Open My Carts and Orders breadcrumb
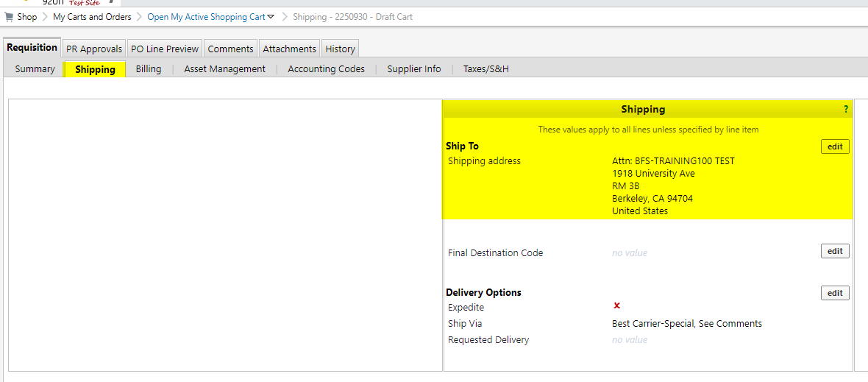Image resolution: width=868 pixels, height=382 pixels. click(92, 17)
